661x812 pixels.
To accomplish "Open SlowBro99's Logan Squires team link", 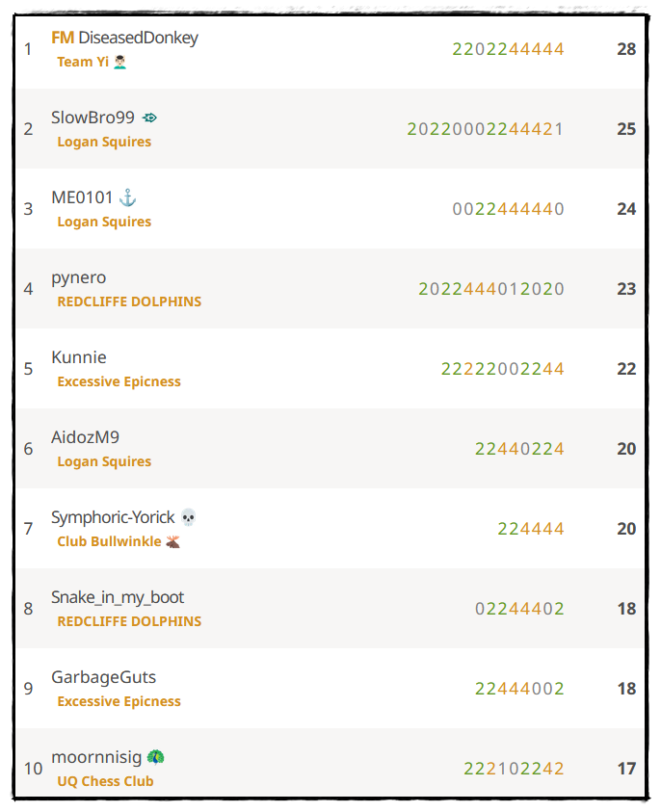I will [x=104, y=142].
